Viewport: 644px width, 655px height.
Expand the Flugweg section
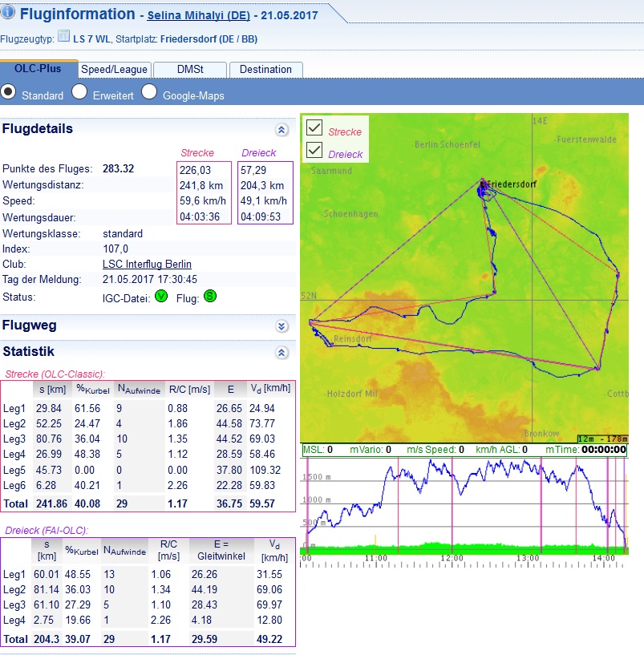(281, 326)
